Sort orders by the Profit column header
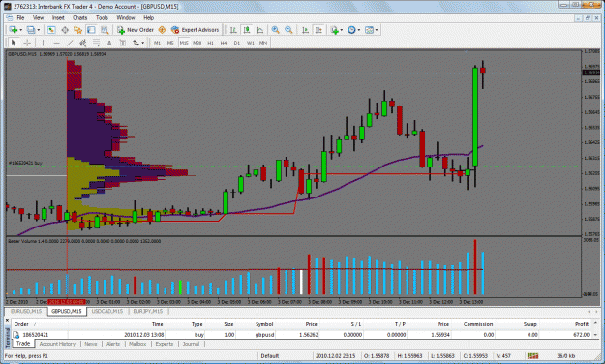605x364 pixels. click(582, 324)
